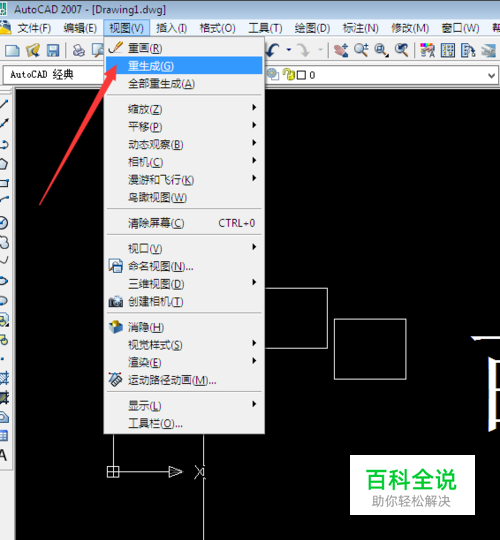Expand the 显示(L) submenu
The width and height of the screenshot is (500, 540).
[184, 405]
